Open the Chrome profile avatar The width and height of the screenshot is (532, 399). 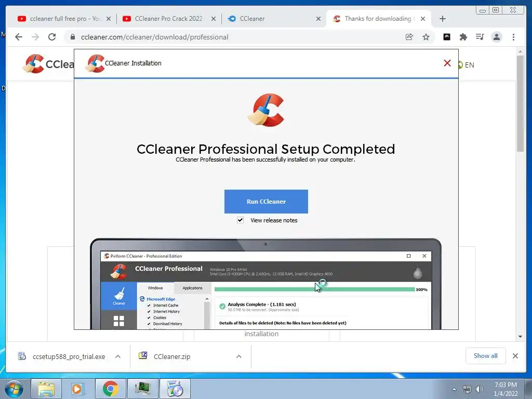click(x=496, y=37)
